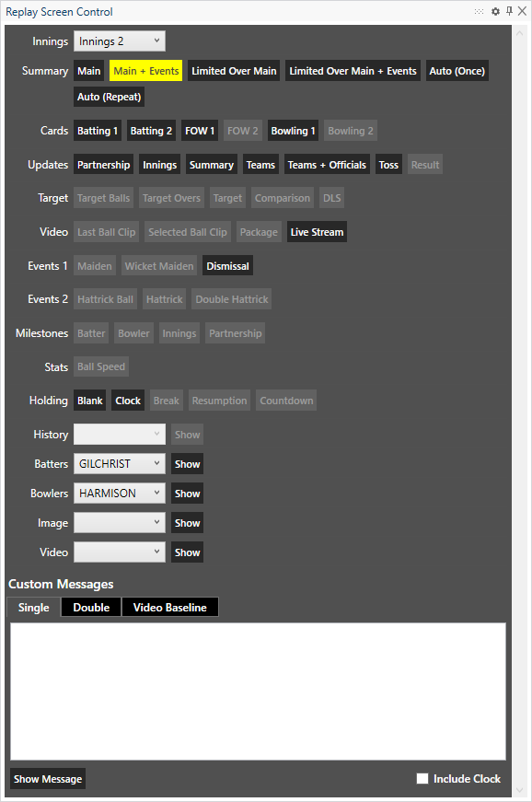This screenshot has height=802, width=532.
Task: Open the panel options grip icon
Action: pyautogui.click(x=479, y=11)
